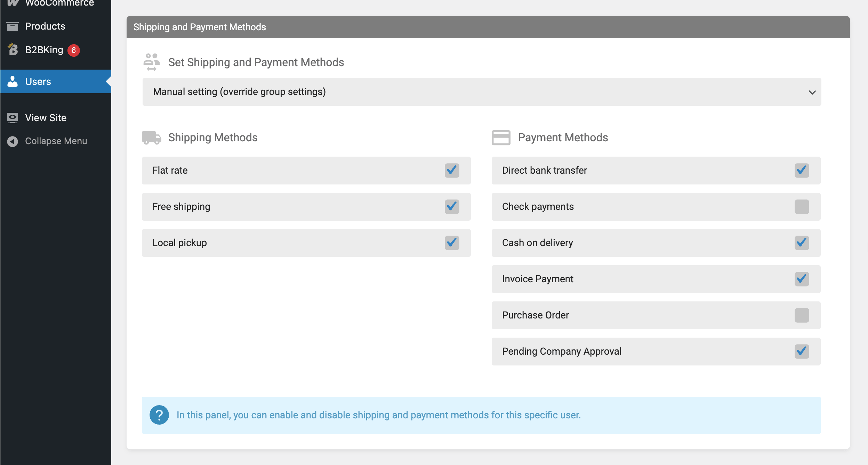Click the View Site eye icon
Viewport: 868px width, 465px height.
pyautogui.click(x=13, y=118)
